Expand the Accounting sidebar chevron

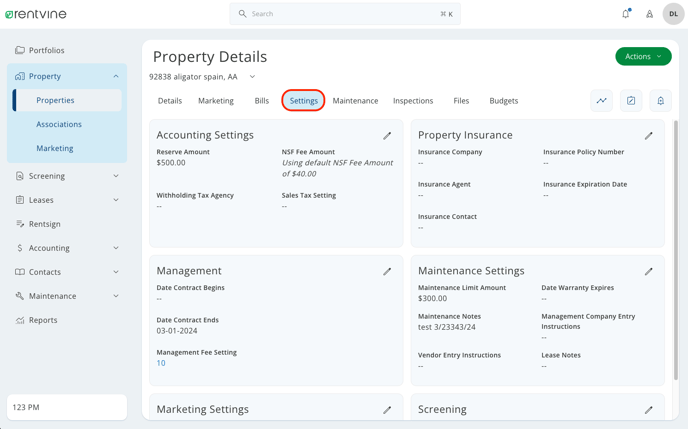116,248
